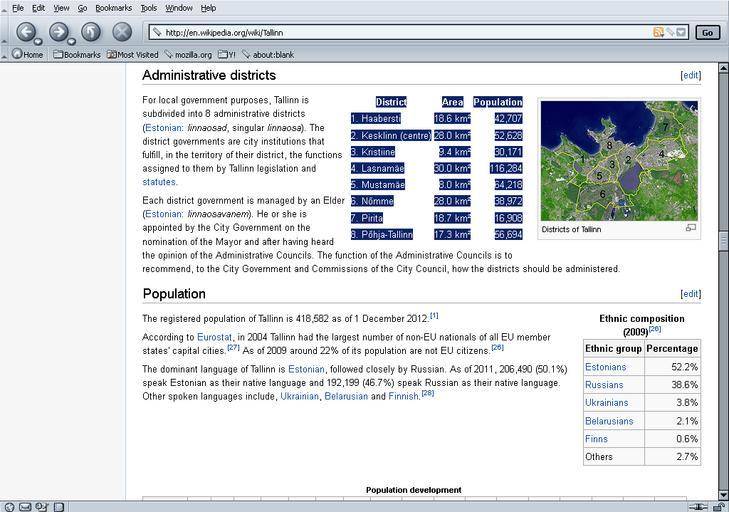Stop loading with the X button

pos(122,32)
